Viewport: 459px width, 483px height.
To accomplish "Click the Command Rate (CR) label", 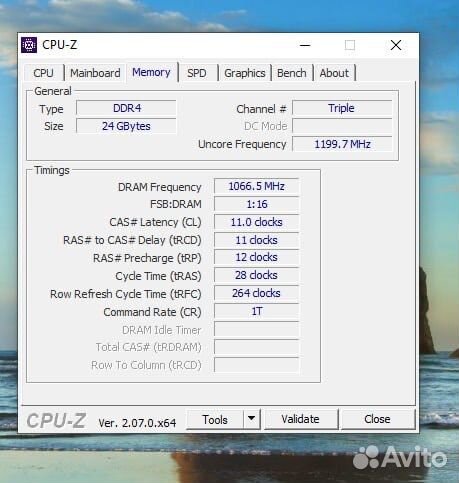I will pos(152,312).
